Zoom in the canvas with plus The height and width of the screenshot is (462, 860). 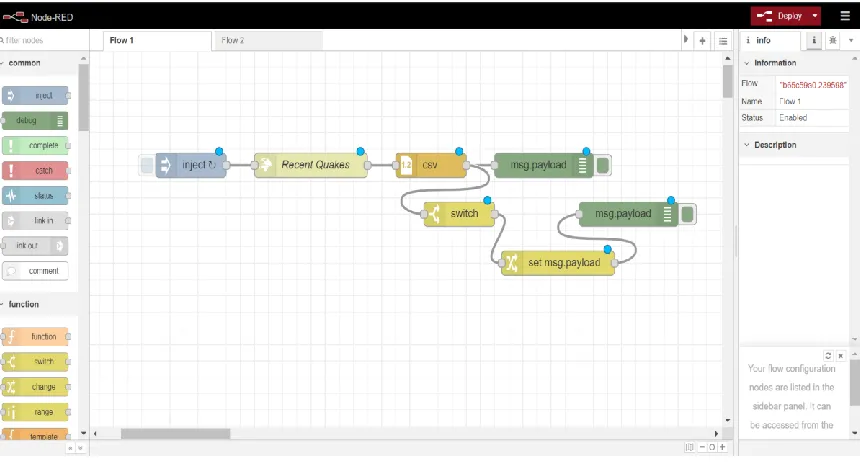point(722,447)
